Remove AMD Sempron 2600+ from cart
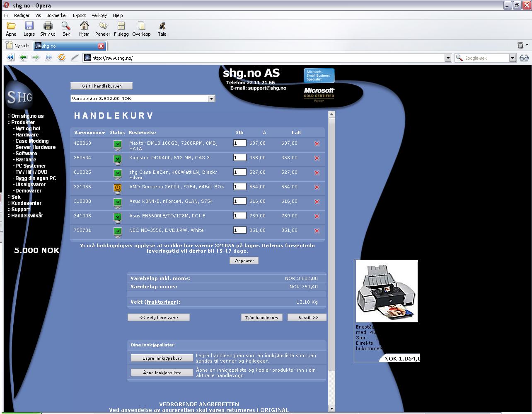The width and height of the screenshot is (532, 414). (x=317, y=187)
